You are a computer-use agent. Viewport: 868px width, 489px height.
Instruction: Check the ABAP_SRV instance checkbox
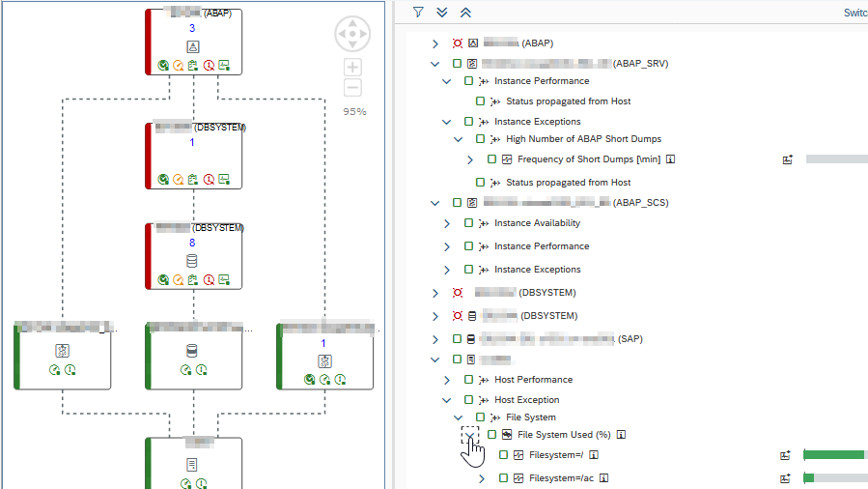(x=458, y=64)
